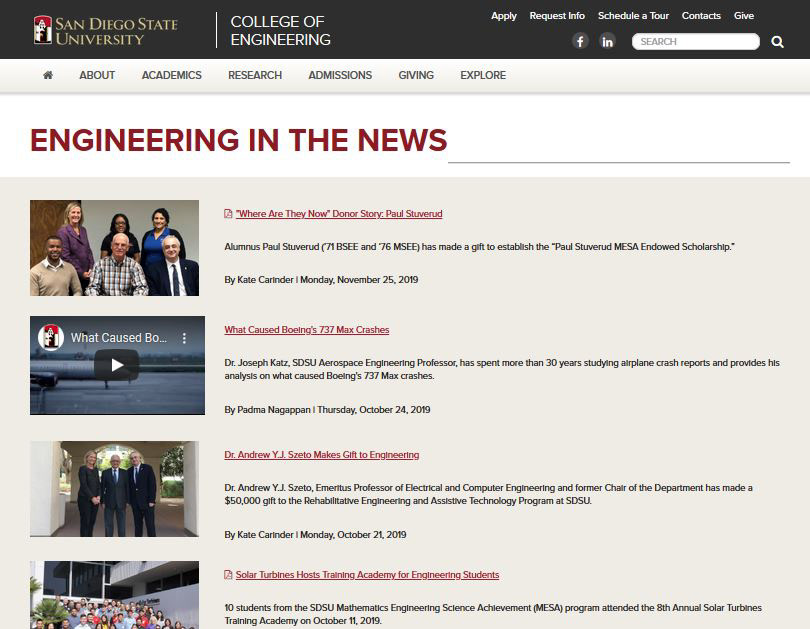Click the Give link in header
This screenshot has width=810, height=629.
click(x=744, y=15)
